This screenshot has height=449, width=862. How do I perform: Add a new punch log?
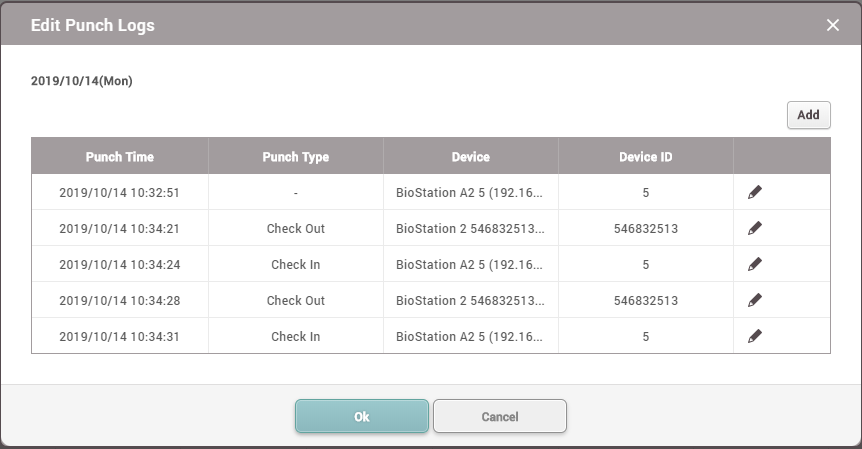pyautogui.click(x=808, y=115)
